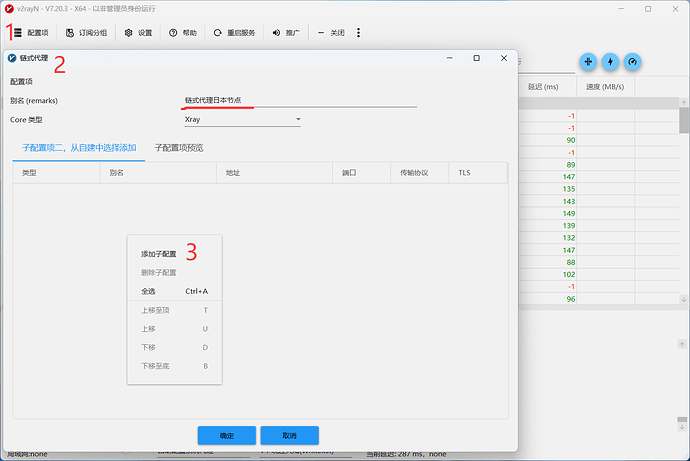
Task: Choose 上移至顶 in context menu
Action: point(174,310)
